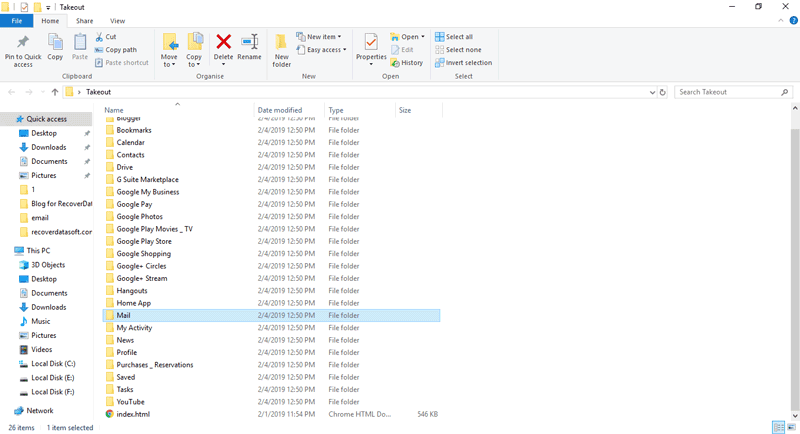The height and width of the screenshot is (434, 800).
Task: Select the Calendar folder
Action: coord(271,142)
